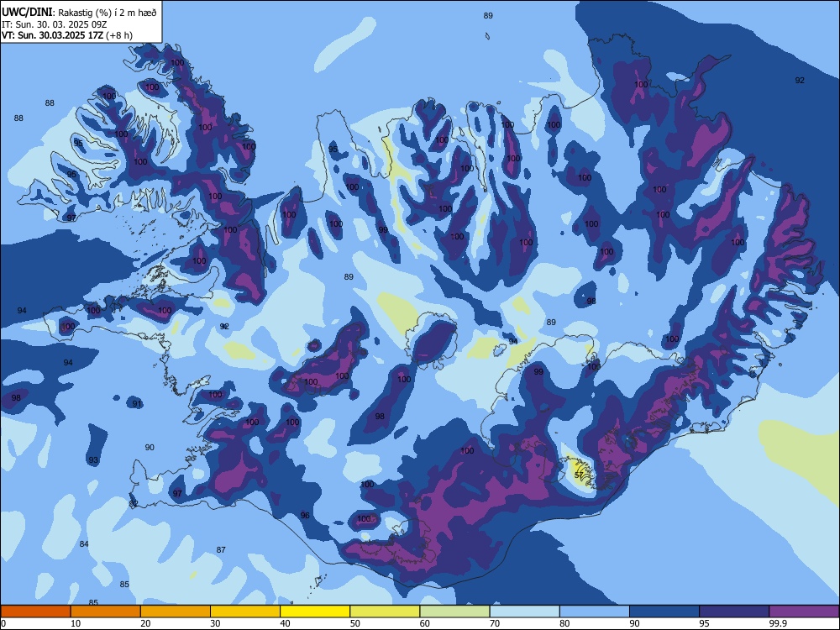Click the '91' humidity value on the map
This screenshot has width=840, height=630.
tap(137, 404)
